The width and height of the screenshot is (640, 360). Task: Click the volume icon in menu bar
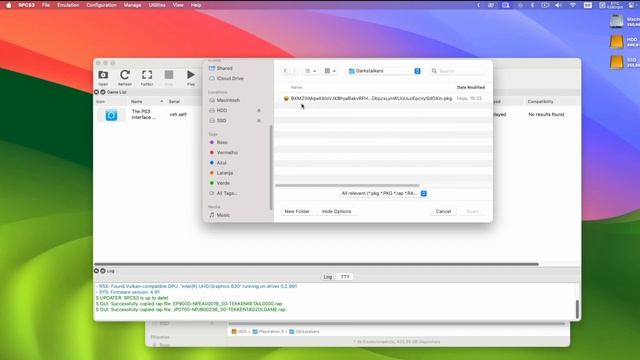point(558,5)
